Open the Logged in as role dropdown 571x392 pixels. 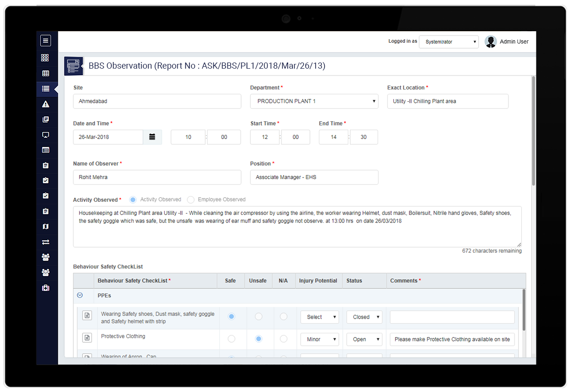(448, 42)
